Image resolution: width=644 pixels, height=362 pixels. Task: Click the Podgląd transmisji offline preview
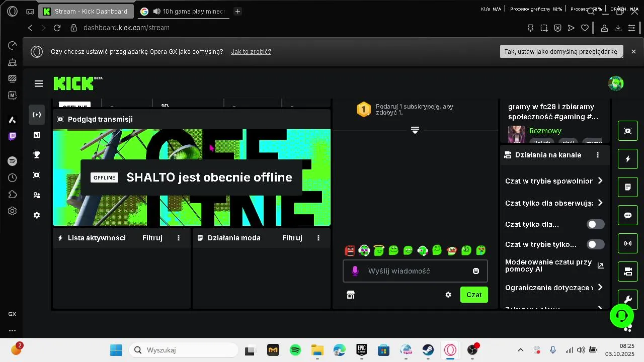pos(192,177)
